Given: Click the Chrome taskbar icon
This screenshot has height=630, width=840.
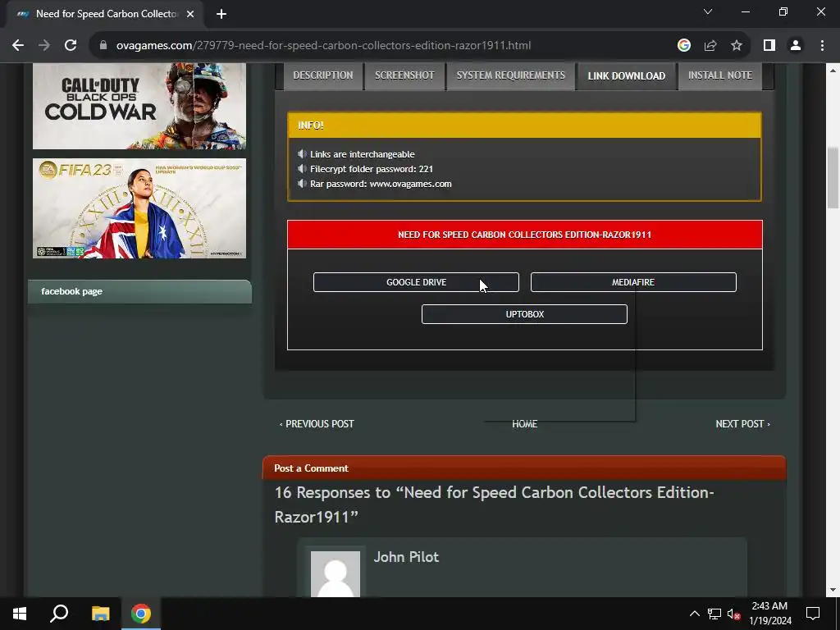Looking at the screenshot, I should 141,614.
